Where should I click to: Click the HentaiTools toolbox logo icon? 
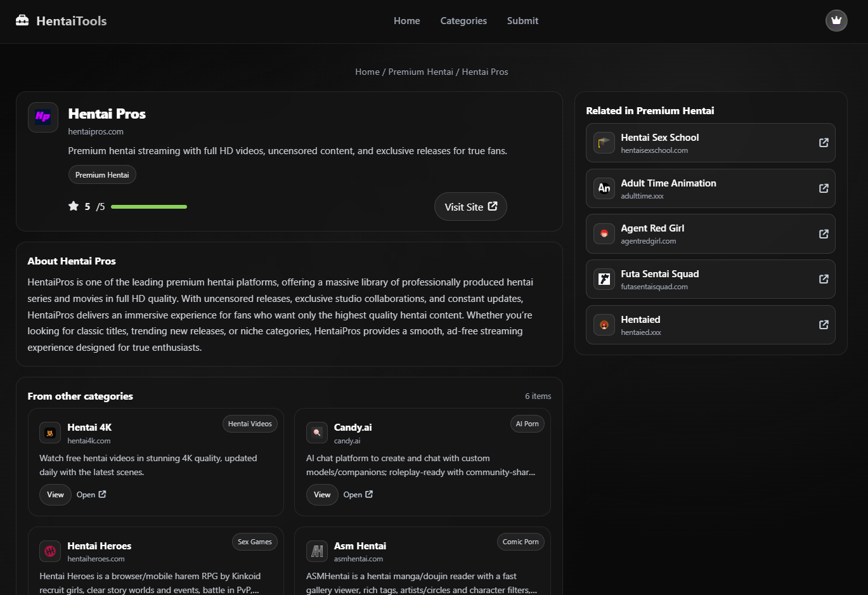[22, 20]
